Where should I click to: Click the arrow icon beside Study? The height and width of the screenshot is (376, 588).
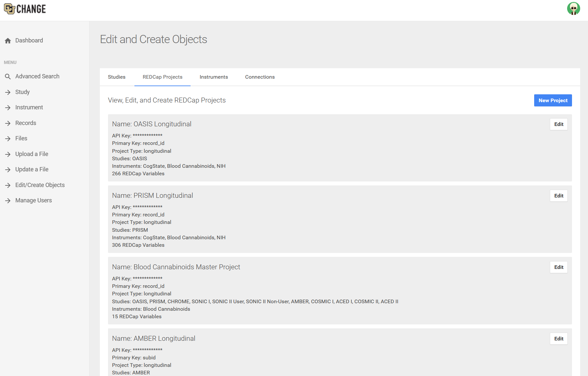pyautogui.click(x=8, y=92)
